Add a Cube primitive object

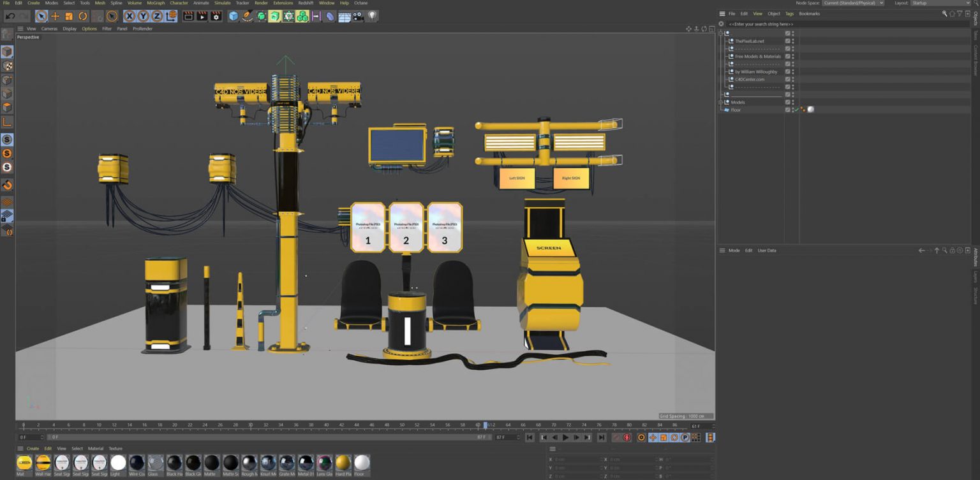[234, 16]
